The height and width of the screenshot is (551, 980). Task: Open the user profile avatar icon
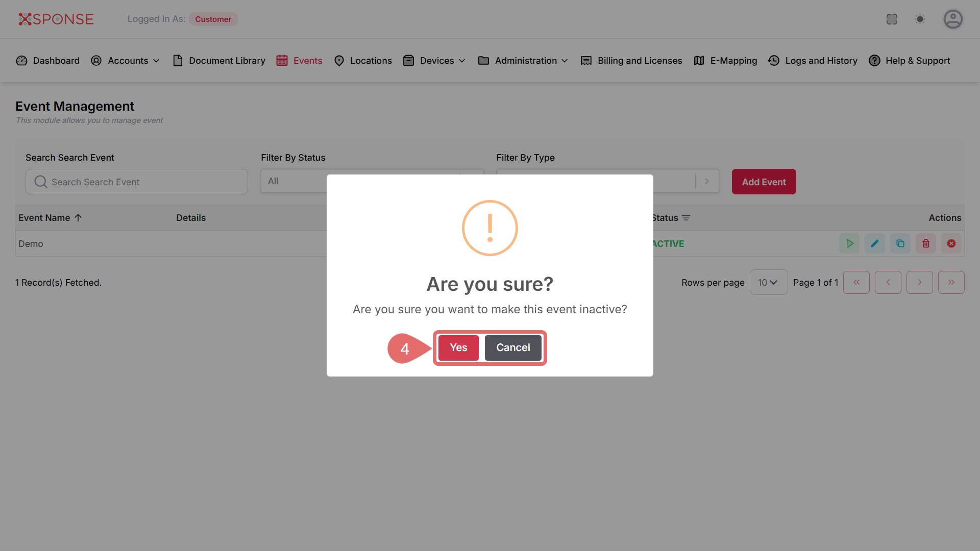click(952, 19)
